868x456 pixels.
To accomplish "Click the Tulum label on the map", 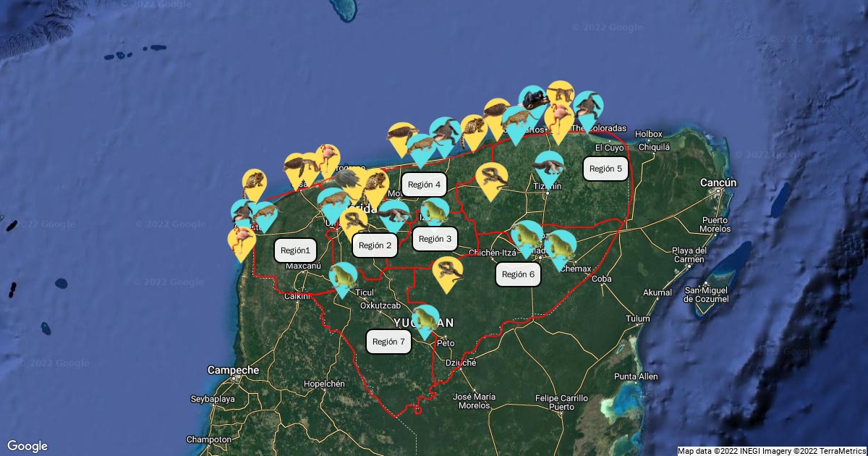I will pyautogui.click(x=638, y=318).
